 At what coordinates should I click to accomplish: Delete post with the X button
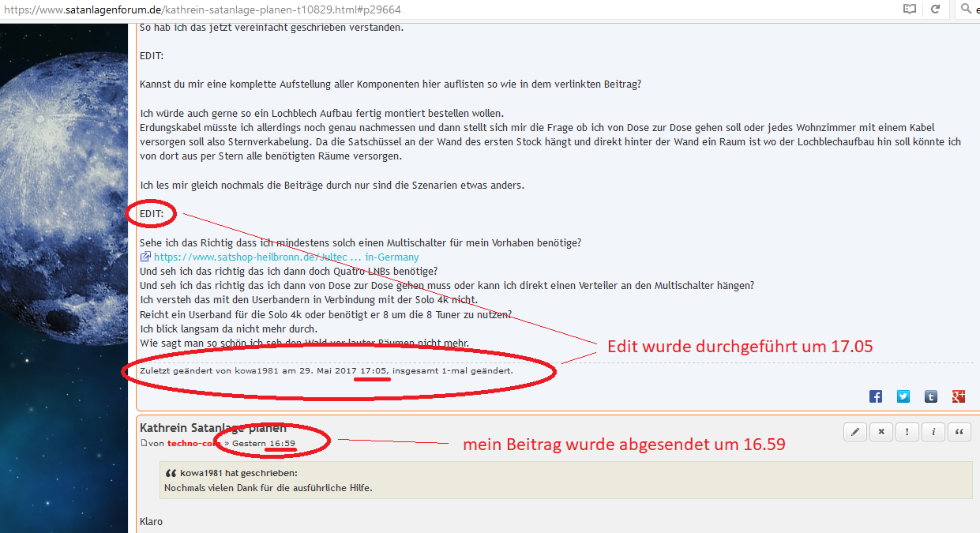pyautogui.click(x=880, y=432)
